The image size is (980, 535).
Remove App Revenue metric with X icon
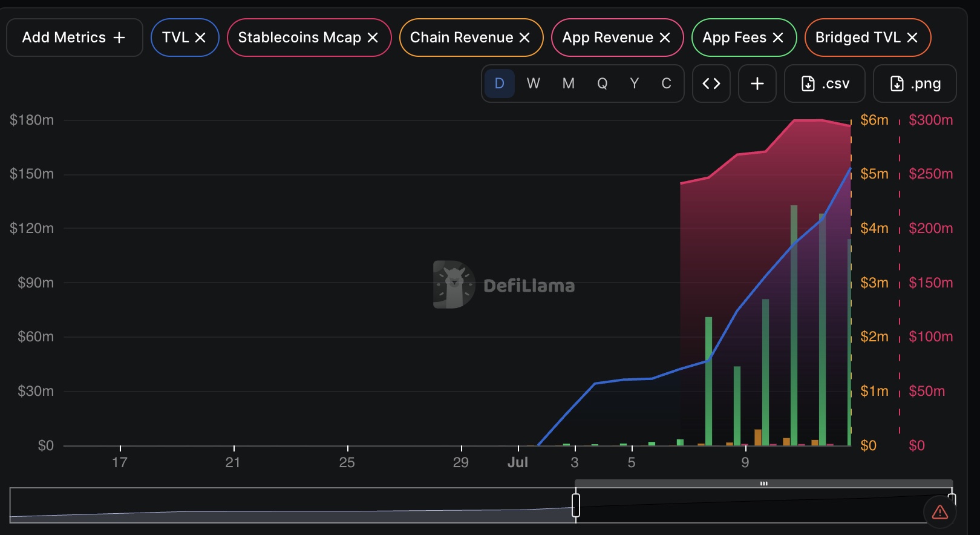click(665, 38)
